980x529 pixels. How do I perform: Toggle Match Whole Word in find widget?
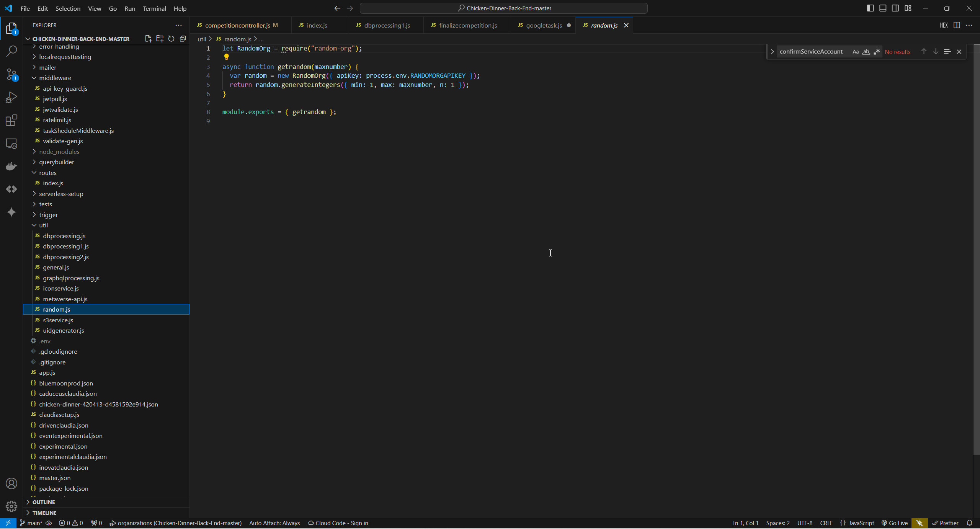[866, 52]
